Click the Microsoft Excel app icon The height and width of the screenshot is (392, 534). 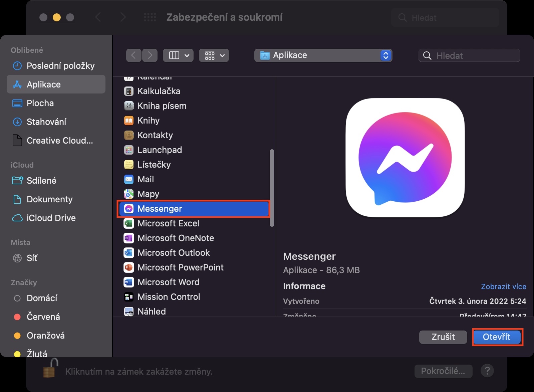pyautogui.click(x=129, y=223)
